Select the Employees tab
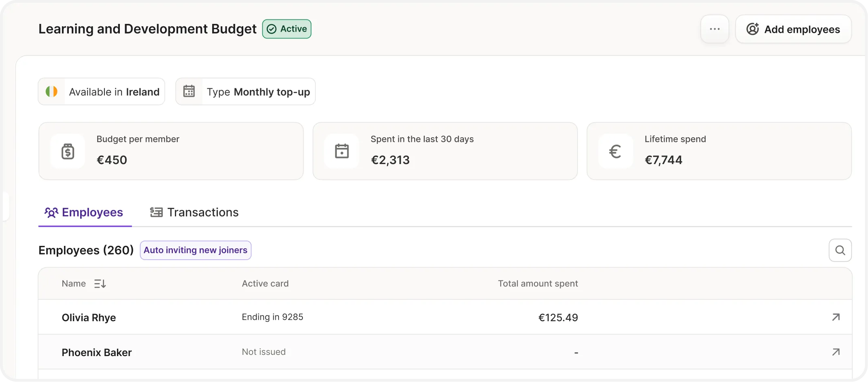This screenshot has width=868, height=382. click(x=84, y=212)
